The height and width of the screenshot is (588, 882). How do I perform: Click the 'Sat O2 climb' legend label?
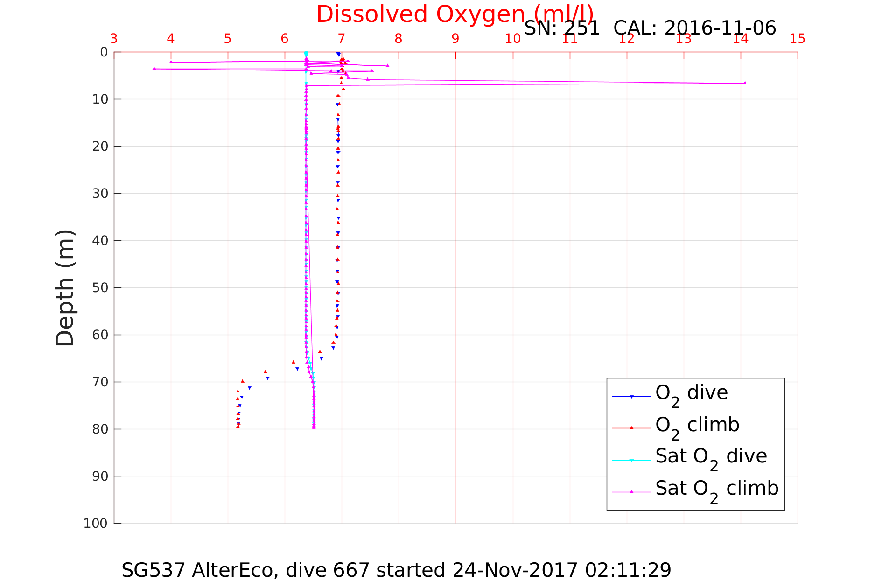717,489
